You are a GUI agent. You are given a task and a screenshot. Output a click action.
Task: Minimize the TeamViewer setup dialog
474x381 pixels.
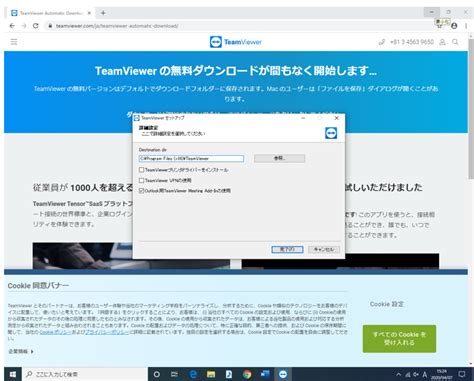[x=303, y=118]
